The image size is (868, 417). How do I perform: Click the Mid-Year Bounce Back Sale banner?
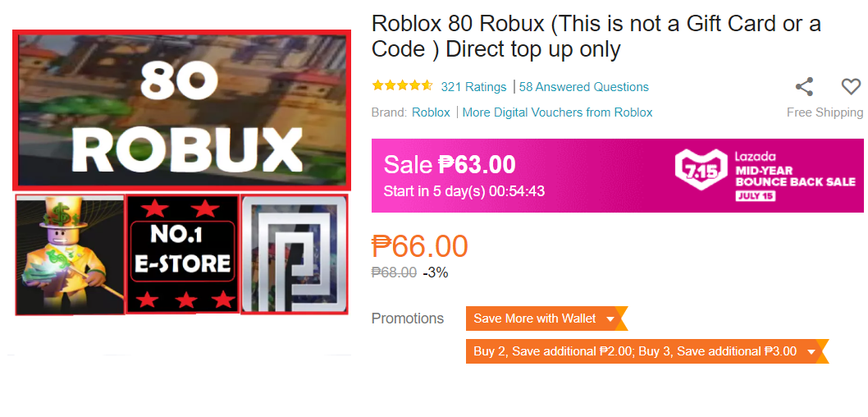(x=617, y=176)
